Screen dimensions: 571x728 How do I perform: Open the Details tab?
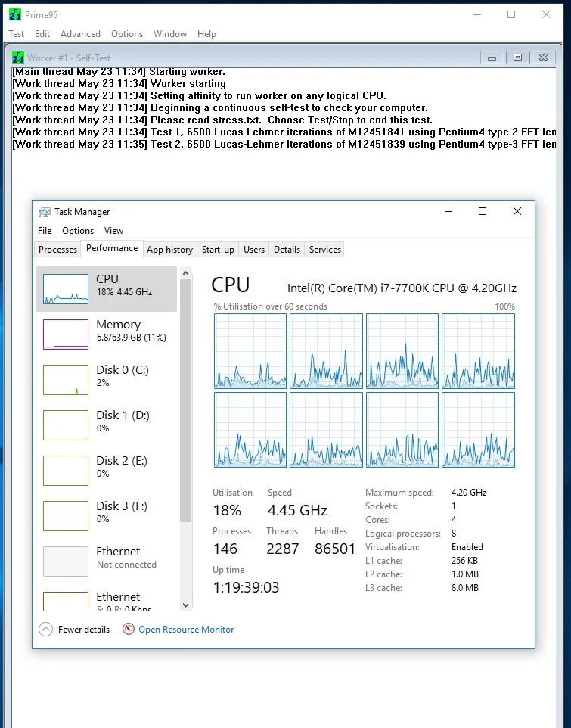click(x=287, y=249)
